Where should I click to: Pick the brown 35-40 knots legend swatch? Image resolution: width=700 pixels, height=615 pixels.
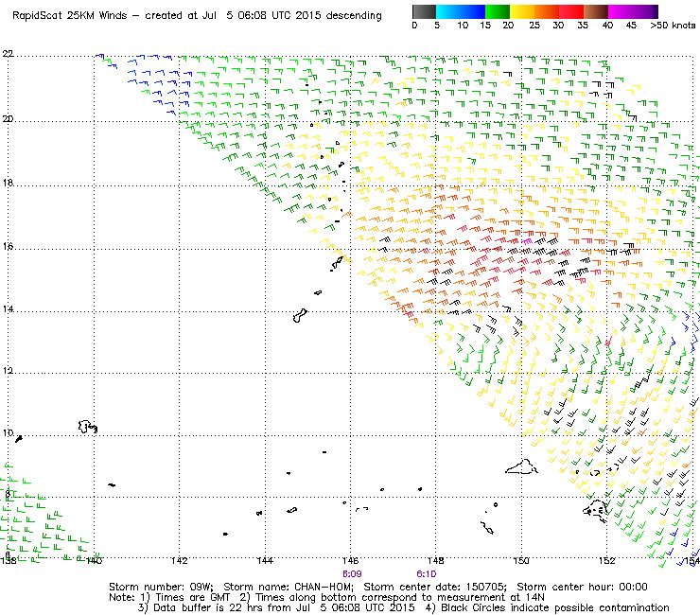(596, 11)
